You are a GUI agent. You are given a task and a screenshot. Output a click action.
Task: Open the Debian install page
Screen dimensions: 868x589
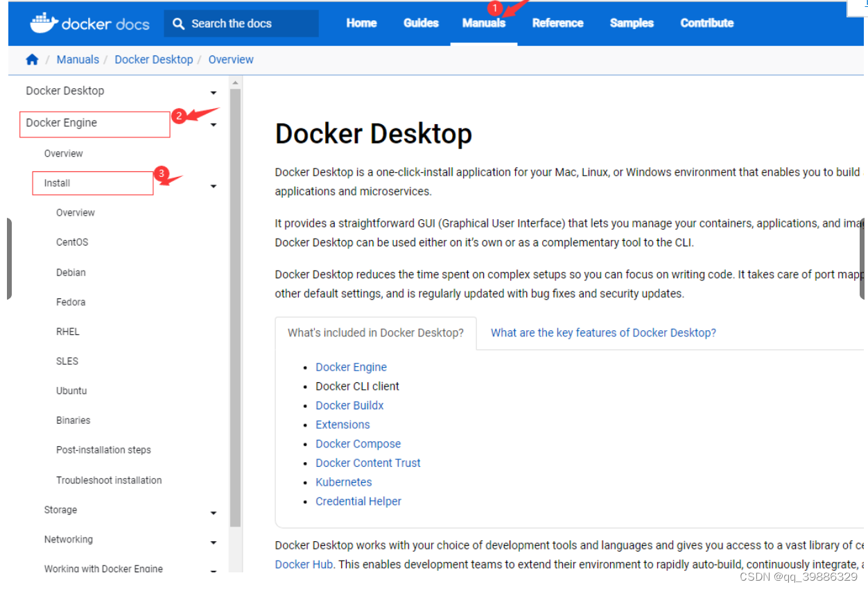click(x=71, y=273)
